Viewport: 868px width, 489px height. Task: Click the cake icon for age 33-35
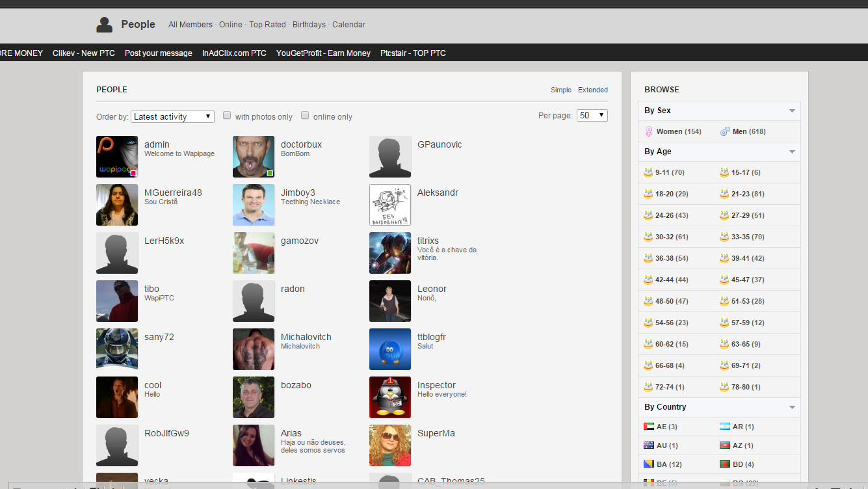(724, 237)
